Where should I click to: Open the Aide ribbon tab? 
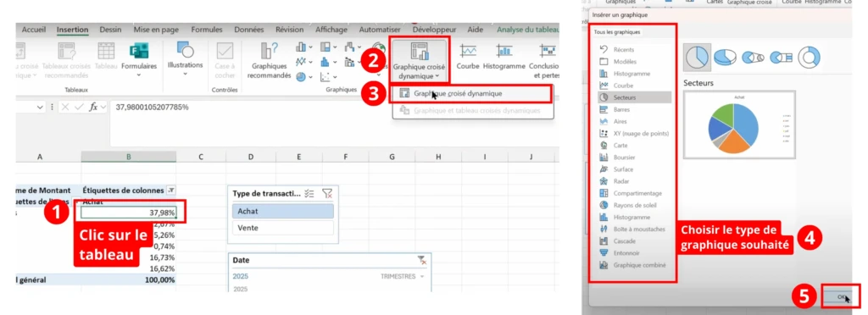pyautogui.click(x=475, y=30)
